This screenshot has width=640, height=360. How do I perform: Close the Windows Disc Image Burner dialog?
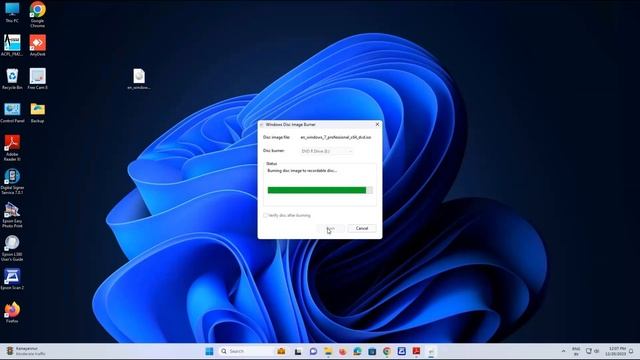click(x=377, y=124)
